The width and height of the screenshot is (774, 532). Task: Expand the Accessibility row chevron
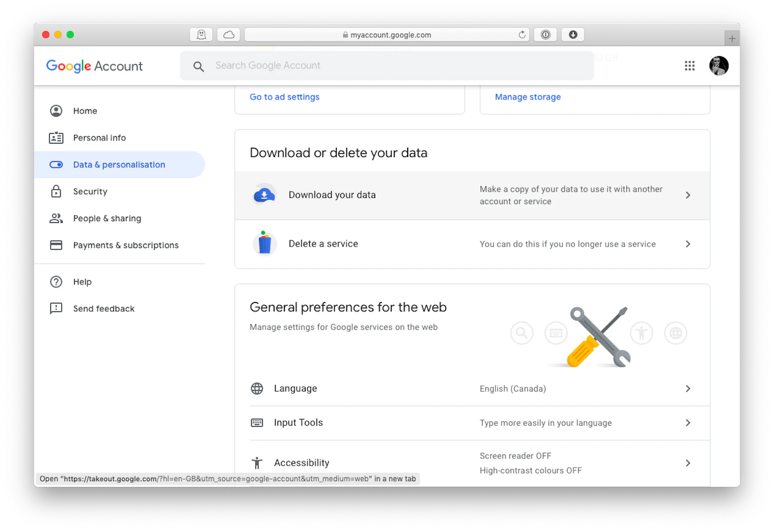click(688, 463)
